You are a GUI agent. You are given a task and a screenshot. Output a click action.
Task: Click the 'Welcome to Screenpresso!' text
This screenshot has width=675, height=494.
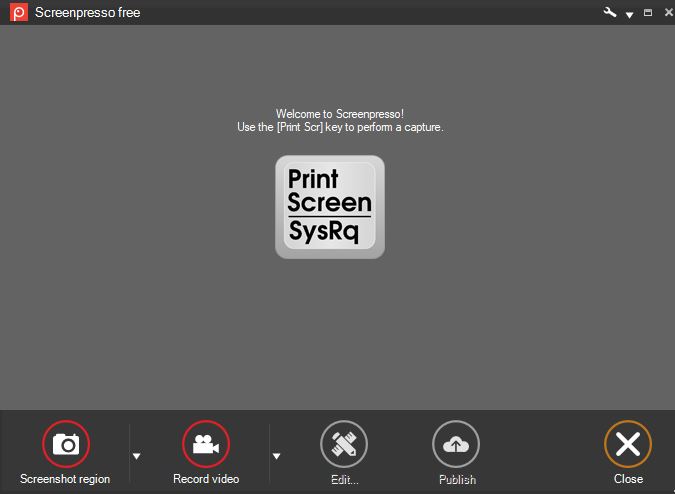pos(340,114)
